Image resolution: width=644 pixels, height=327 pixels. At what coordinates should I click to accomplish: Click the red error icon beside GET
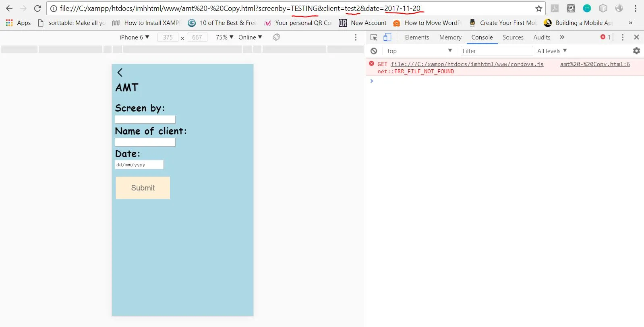coord(371,64)
